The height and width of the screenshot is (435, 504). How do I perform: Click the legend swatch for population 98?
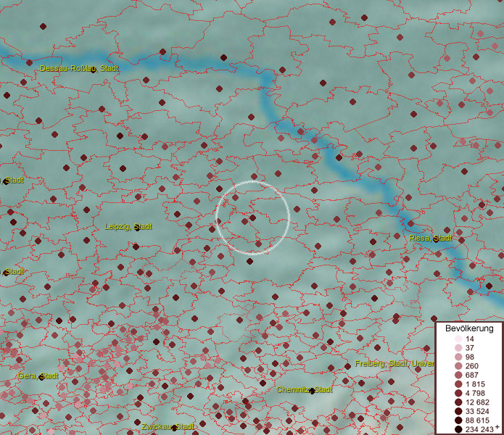point(458,357)
